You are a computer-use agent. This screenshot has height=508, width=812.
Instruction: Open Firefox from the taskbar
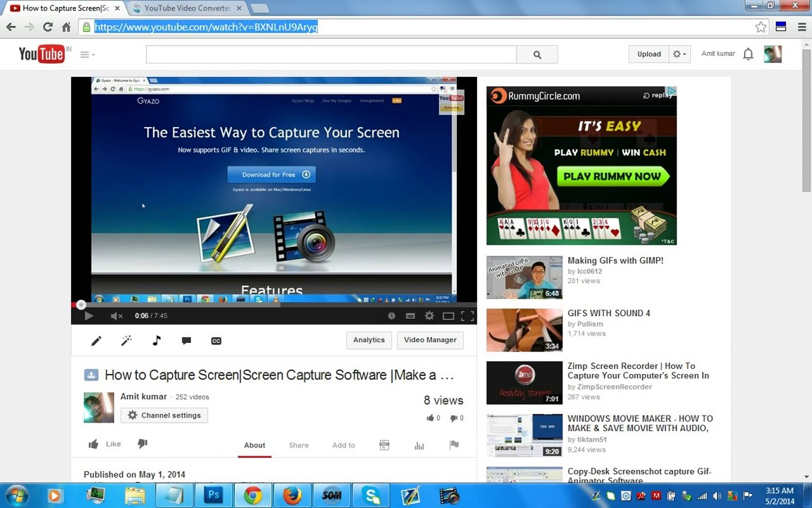tap(292, 495)
